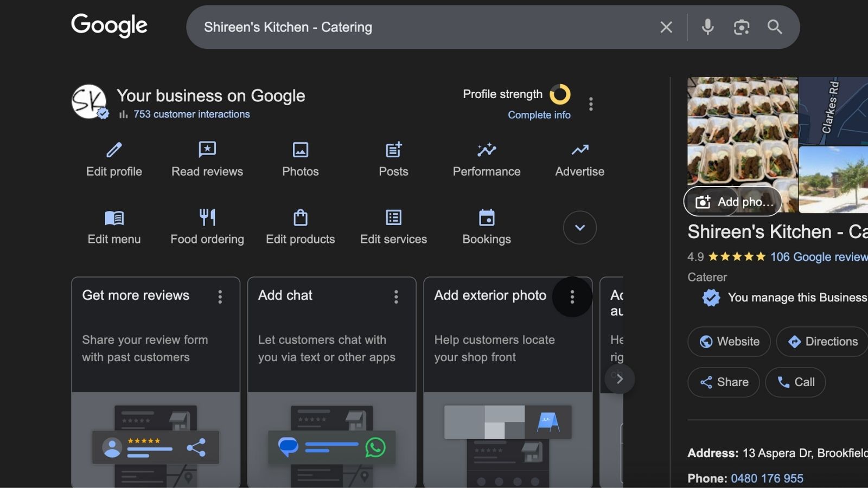868x488 pixels.
Task: Open the Photos manager icon
Action: (x=300, y=150)
